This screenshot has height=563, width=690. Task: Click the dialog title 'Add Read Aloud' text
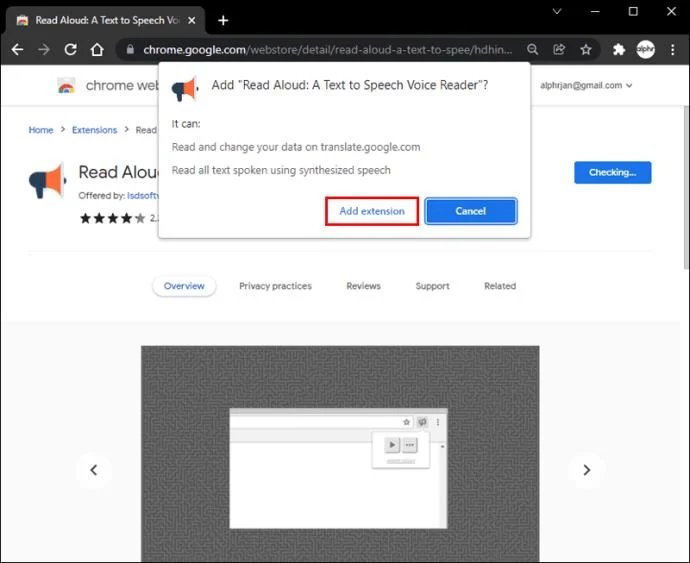(x=350, y=85)
